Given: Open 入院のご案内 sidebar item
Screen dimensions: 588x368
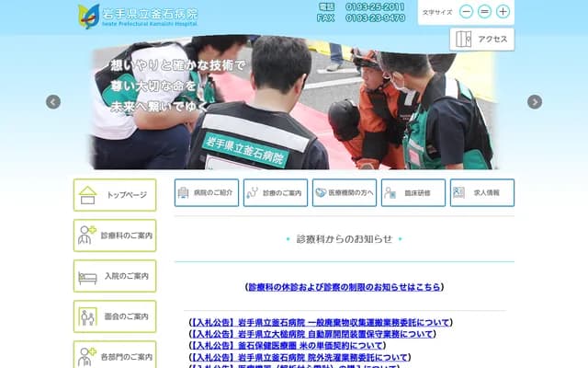Looking at the screenshot, I should 115,276.
